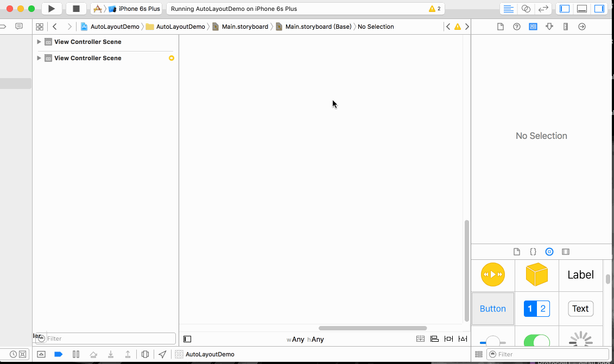Select the Activity Indicator object
614x364 pixels.
tap(580, 340)
